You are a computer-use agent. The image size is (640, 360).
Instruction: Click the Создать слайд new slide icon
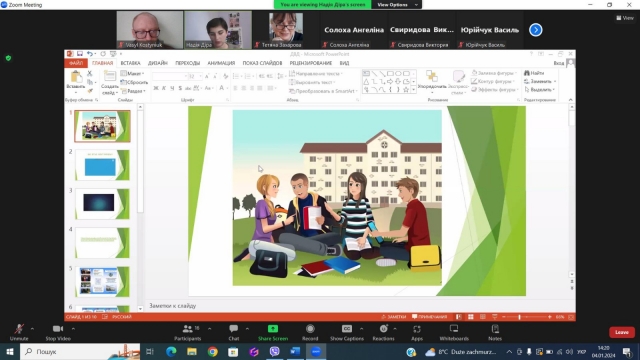tap(109, 76)
